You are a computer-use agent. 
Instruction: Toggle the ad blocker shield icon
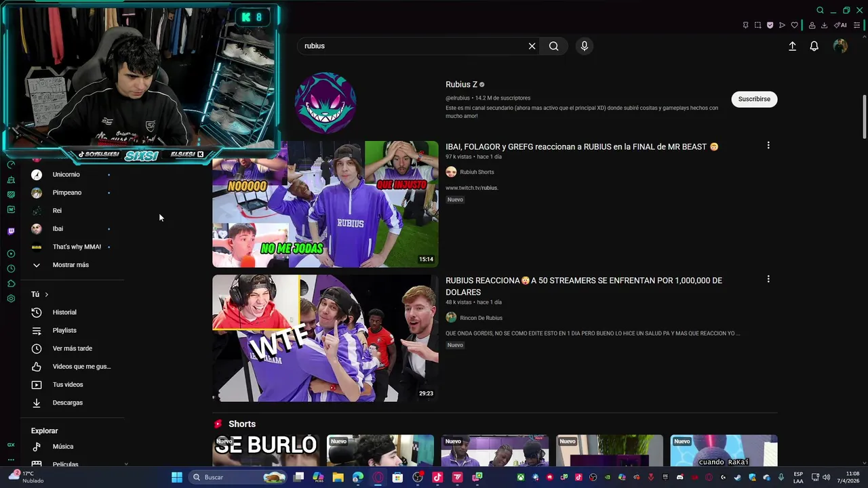click(770, 25)
